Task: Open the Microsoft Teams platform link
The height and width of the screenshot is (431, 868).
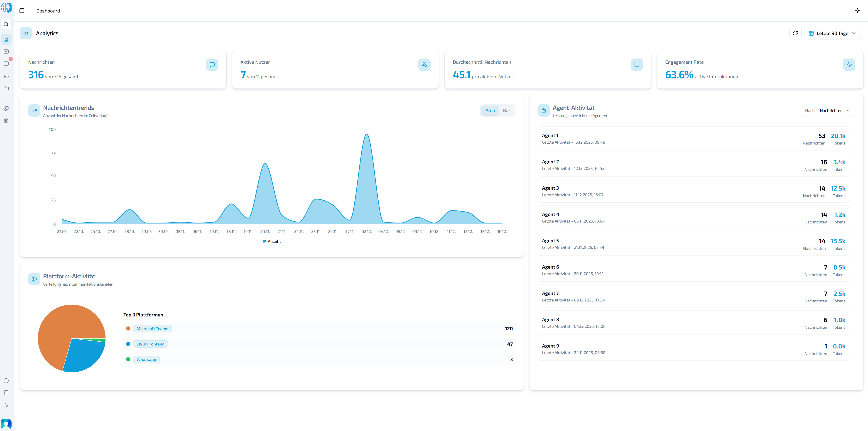Action: (152, 328)
